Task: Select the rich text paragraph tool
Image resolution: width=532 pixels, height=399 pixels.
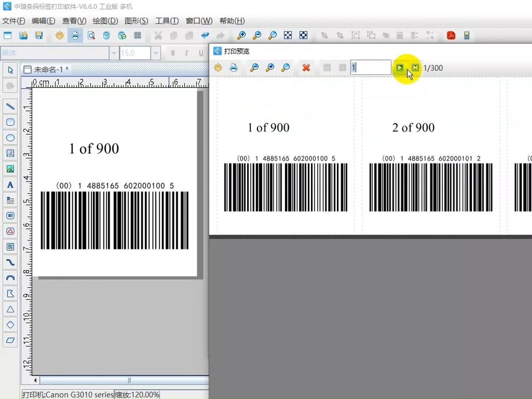Action: tap(10, 200)
